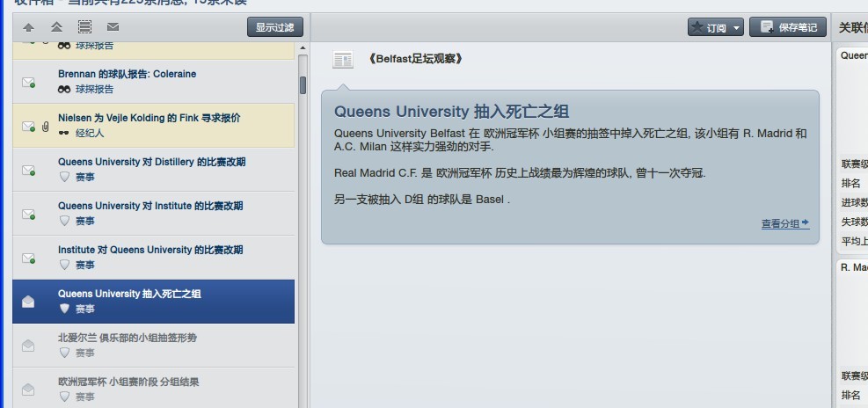868x408 pixels.
Task: Click the star icon on the 订阅 button
Action: point(697,27)
